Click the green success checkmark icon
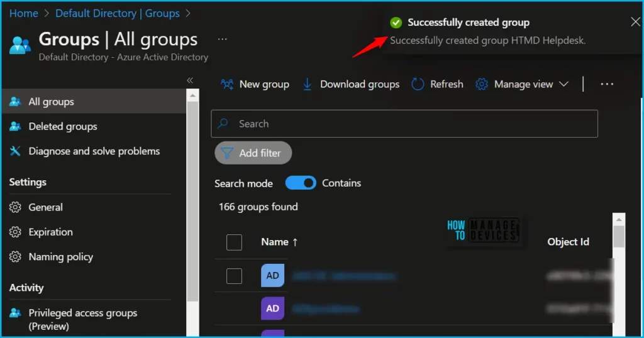Image resolution: width=644 pixels, height=338 pixels. click(x=396, y=22)
